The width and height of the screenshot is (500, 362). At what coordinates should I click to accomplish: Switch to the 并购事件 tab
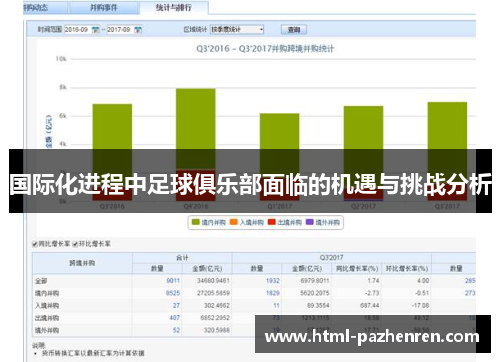coord(104,7)
